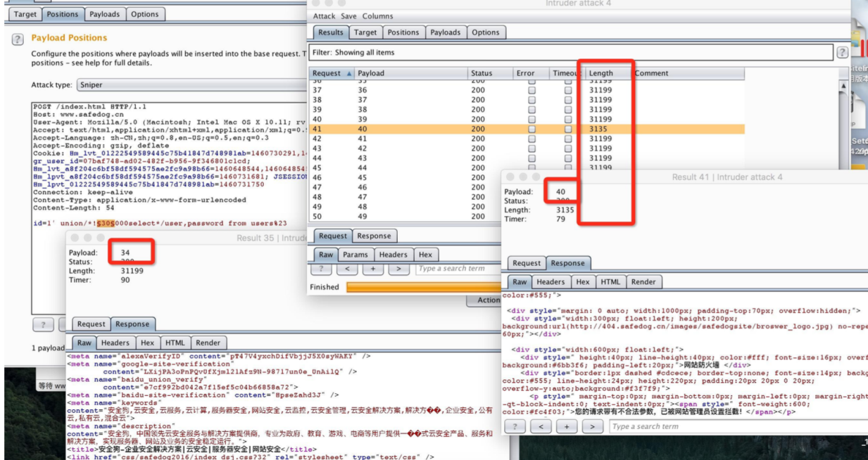Select the Payloads tab in Intruder attack window
This screenshot has height=460, width=868.
tap(446, 32)
